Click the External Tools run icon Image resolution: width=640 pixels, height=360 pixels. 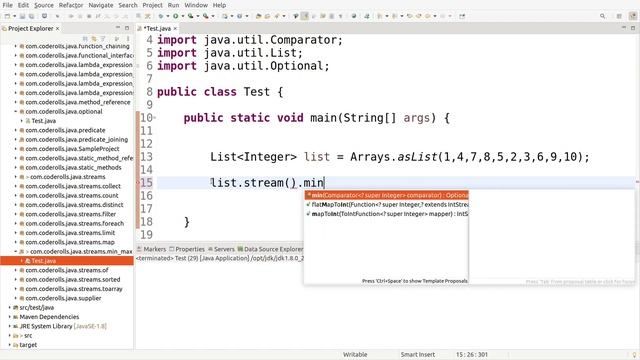pyautogui.click(x=205, y=16)
